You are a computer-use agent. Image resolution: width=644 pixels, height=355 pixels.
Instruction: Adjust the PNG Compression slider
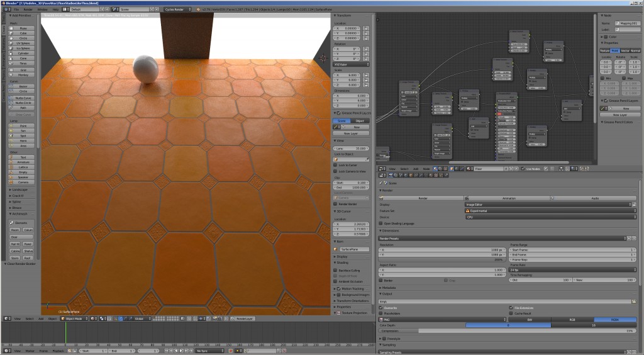click(507, 330)
